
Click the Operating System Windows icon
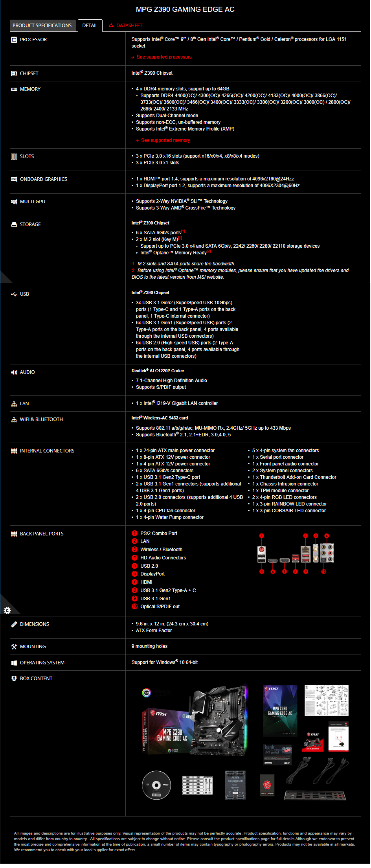click(x=14, y=663)
